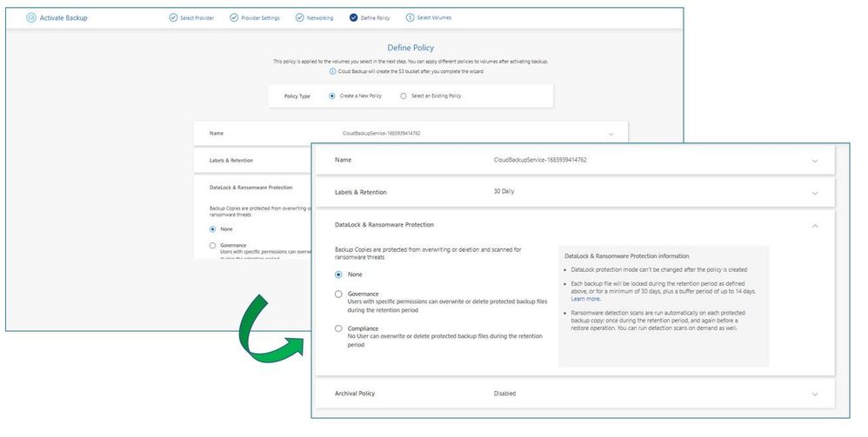The image size is (868, 437).
Task: Go to the Select Volumes step label
Action: [434, 17]
